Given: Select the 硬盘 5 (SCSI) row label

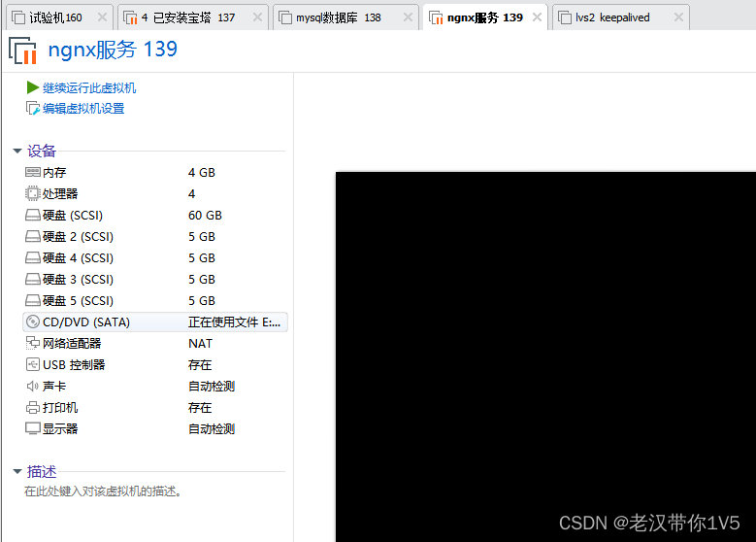Looking at the screenshot, I should (x=78, y=301).
